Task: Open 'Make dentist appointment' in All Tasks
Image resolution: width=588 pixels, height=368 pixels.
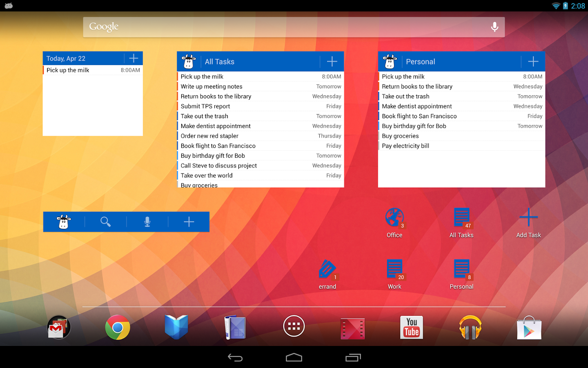Action: pos(261,126)
